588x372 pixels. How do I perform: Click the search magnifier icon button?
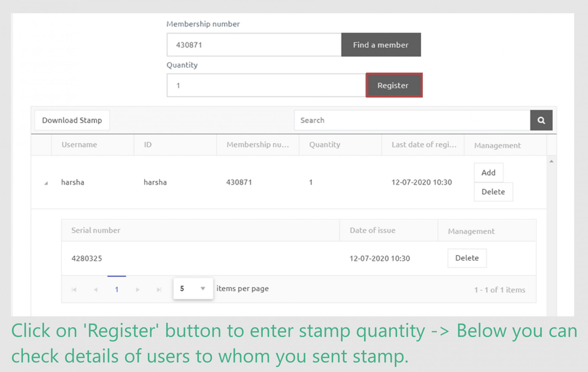[x=541, y=120]
